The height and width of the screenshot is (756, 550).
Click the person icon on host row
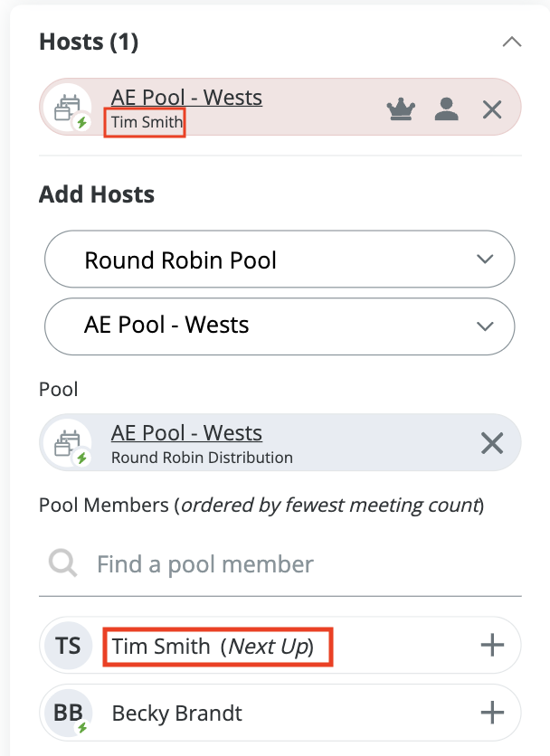coord(446,109)
